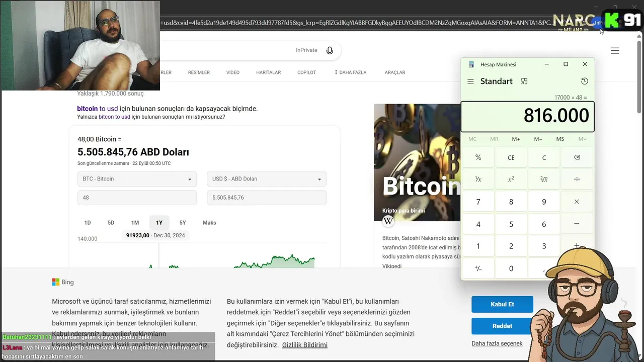
Task: Open the ARAÇLAR tools option
Action: coord(395,72)
